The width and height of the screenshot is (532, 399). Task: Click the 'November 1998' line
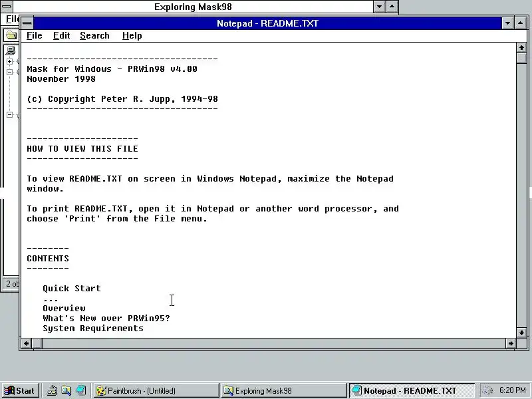coord(61,79)
